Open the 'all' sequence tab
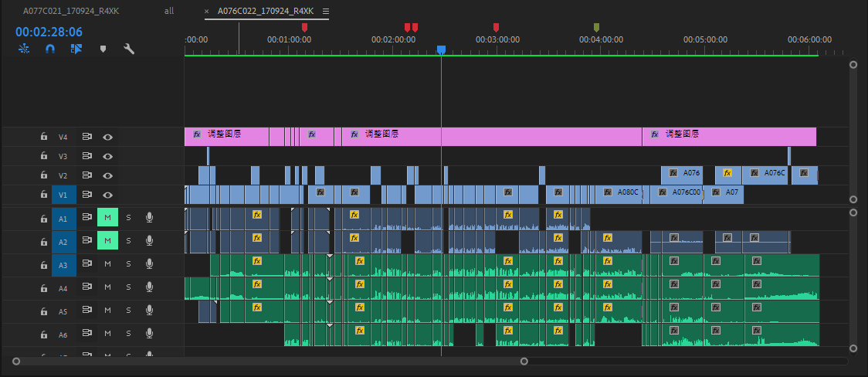868x377 pixels. 169,12
